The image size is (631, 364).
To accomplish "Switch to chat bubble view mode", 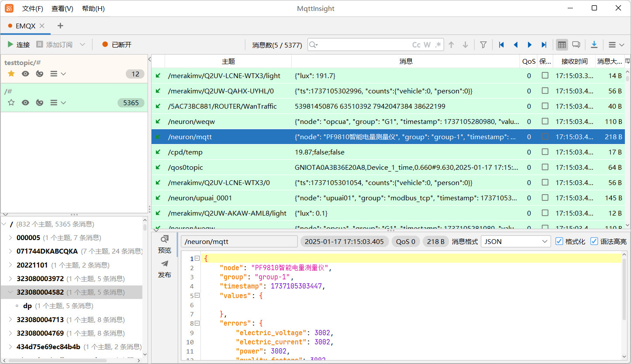I will [576, 45].
